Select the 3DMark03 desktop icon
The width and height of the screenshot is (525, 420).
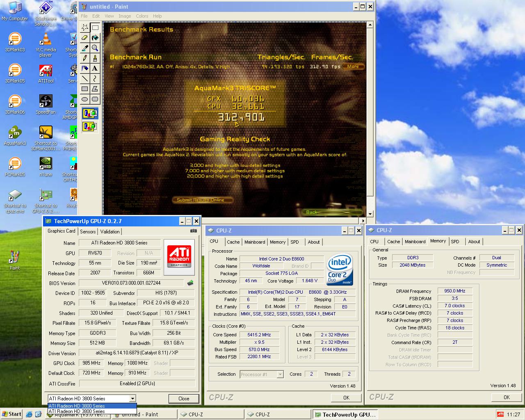coord(15,42)
